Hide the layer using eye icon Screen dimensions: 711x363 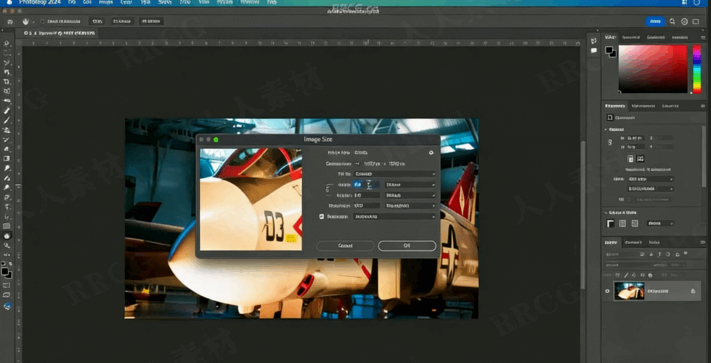coord(608,291)
